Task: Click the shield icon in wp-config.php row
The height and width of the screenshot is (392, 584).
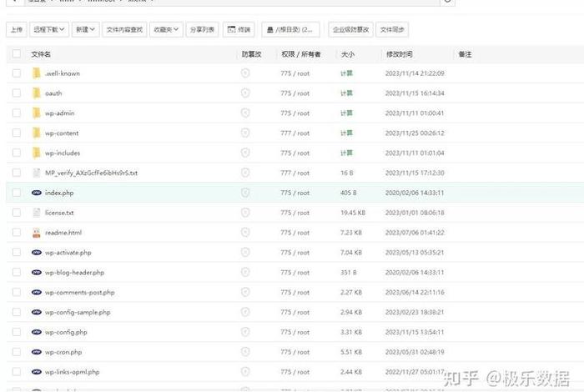Action: [x=245, y=332]
